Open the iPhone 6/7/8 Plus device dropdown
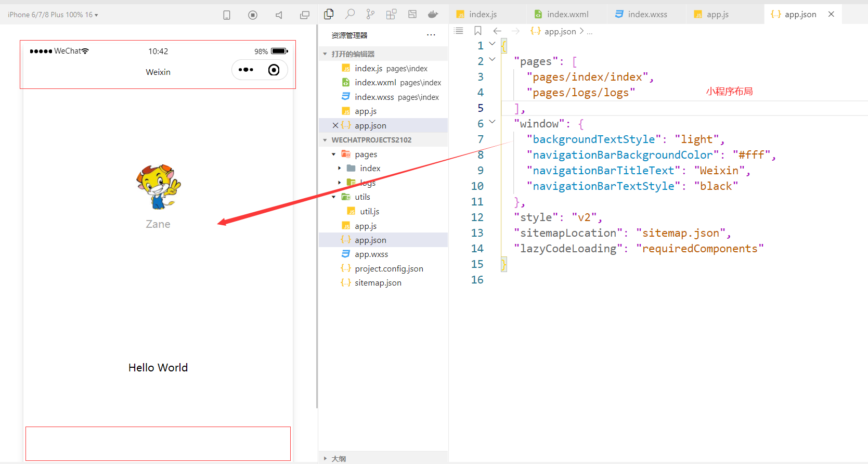Screen dimensions: 868x464 pos(53,15)
